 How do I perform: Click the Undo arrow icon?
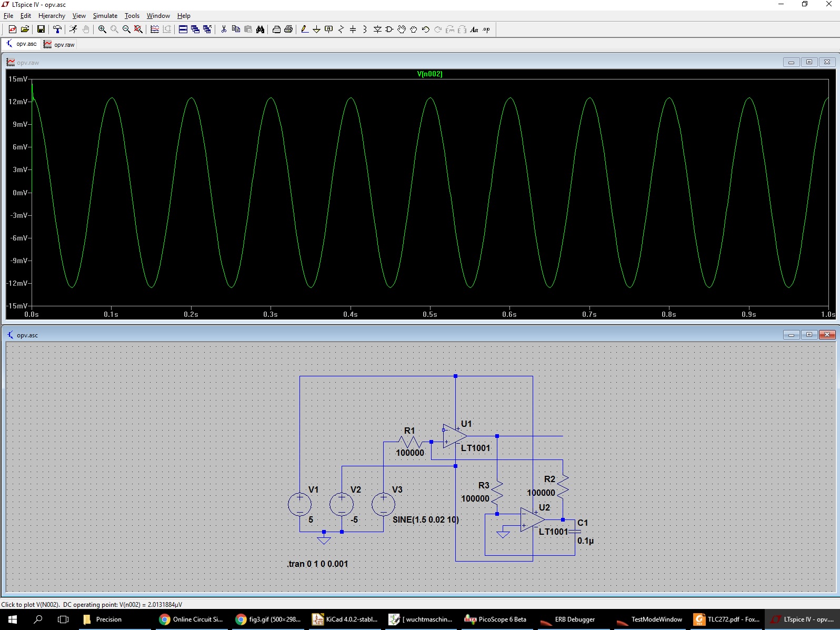tap(426, 29)
